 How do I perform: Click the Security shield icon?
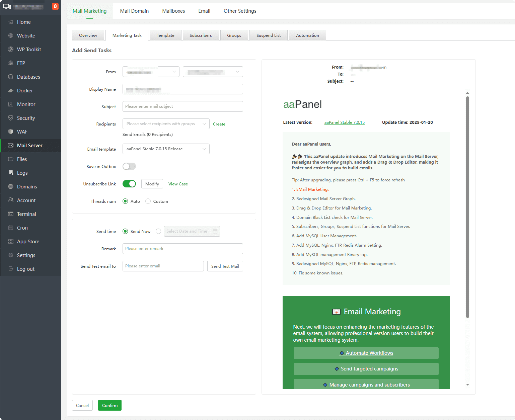pos(11,118)
